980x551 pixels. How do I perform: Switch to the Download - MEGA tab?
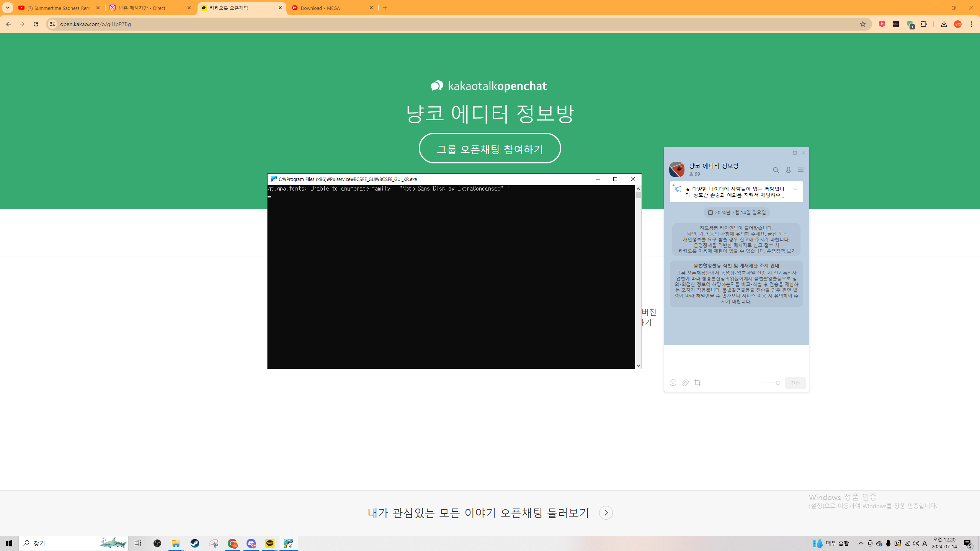click(333, 8)
